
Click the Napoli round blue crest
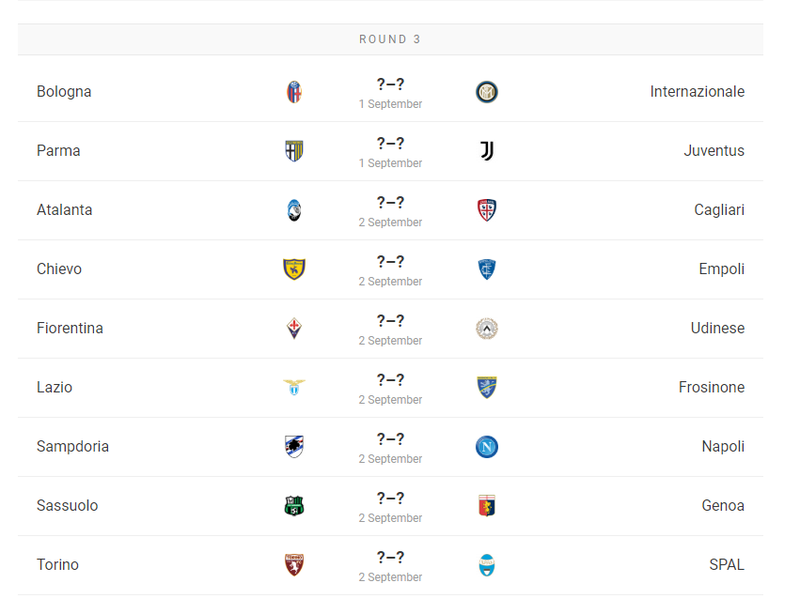point(487,447)
